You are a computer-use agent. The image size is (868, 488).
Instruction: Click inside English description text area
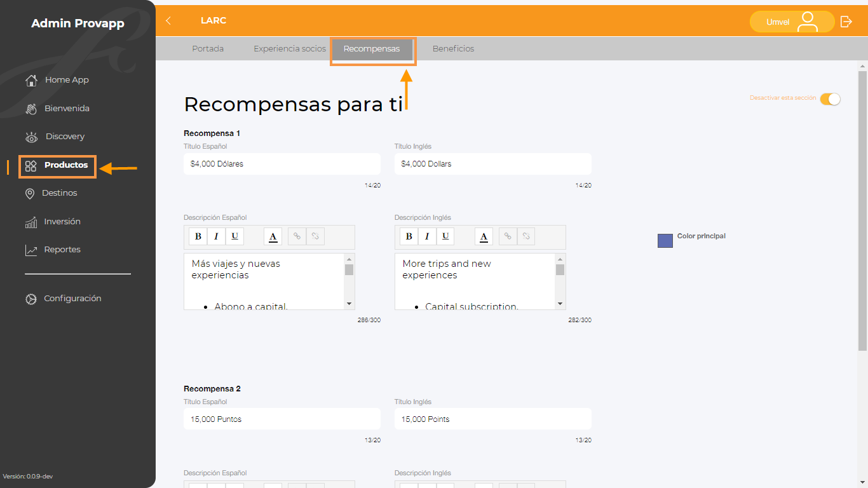(x=475, y=281)
